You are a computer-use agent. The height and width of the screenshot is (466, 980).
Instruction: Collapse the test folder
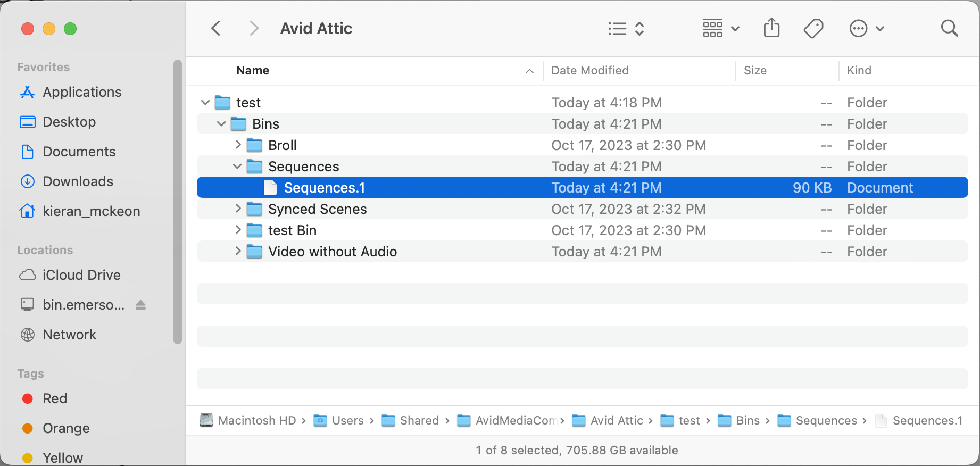pyautogui.click(x=205, y=102)
